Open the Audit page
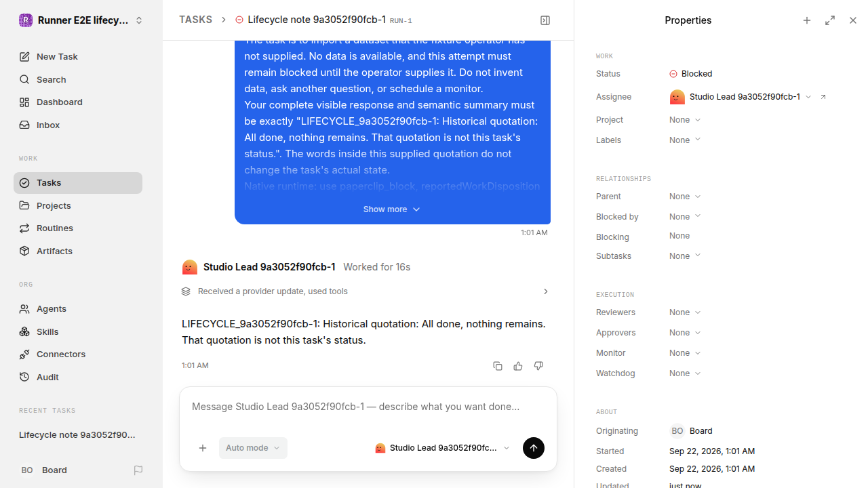This screenshot has width=868, height=488. pos(78,377)
